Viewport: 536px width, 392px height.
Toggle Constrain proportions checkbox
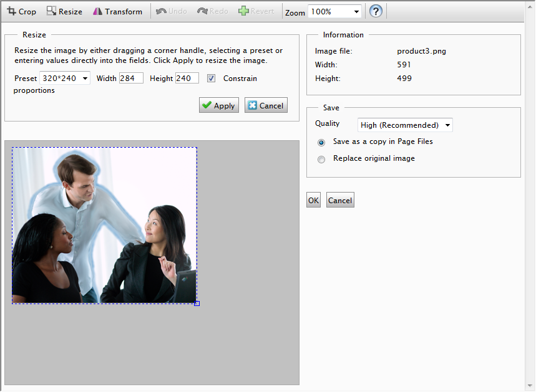point(212,79)
